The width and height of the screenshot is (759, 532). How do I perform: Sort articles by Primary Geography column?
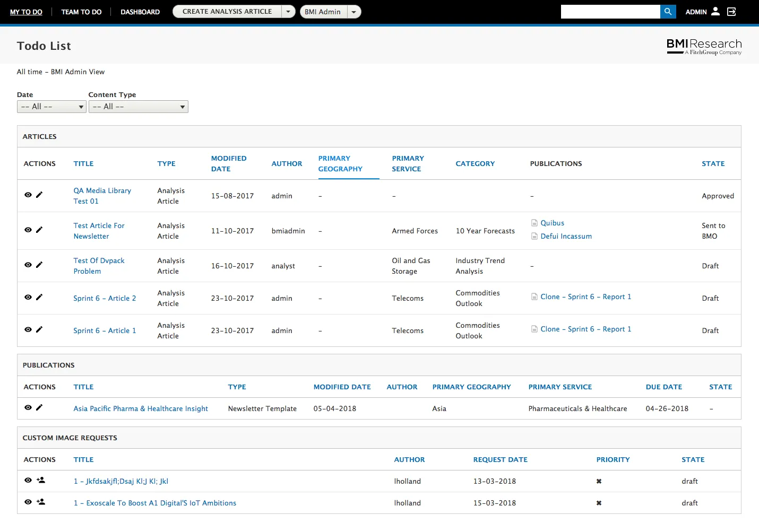[x=340, y=164]
